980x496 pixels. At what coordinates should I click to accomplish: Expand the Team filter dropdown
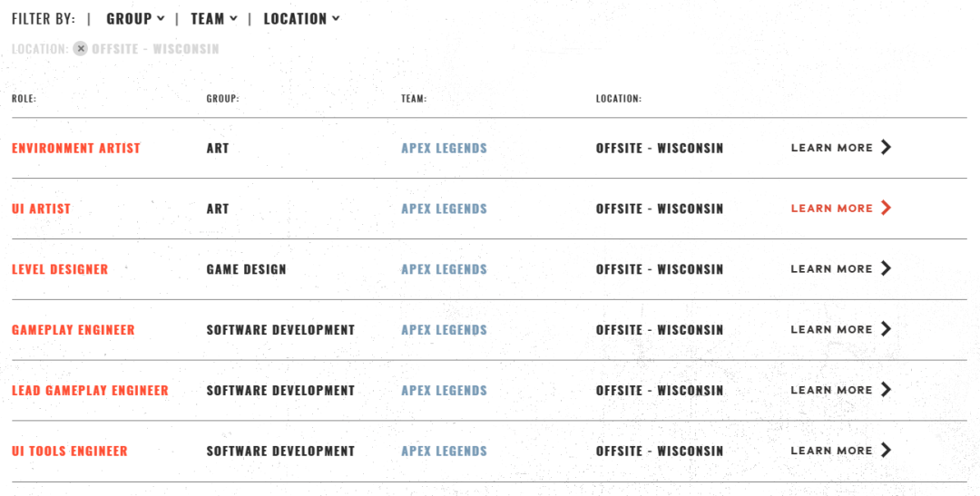pos(214,19)
